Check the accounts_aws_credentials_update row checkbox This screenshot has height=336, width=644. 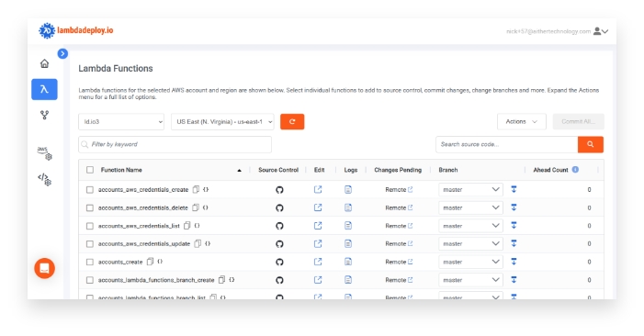89,244
